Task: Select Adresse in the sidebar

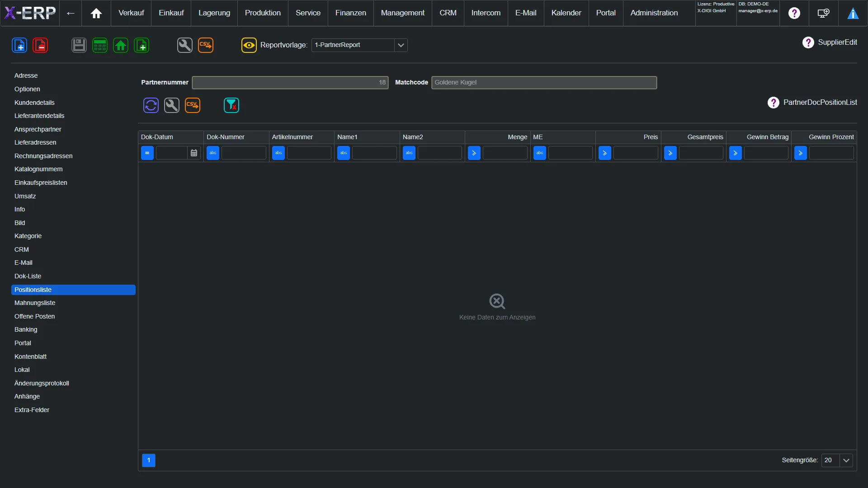Action: (73, 75)
